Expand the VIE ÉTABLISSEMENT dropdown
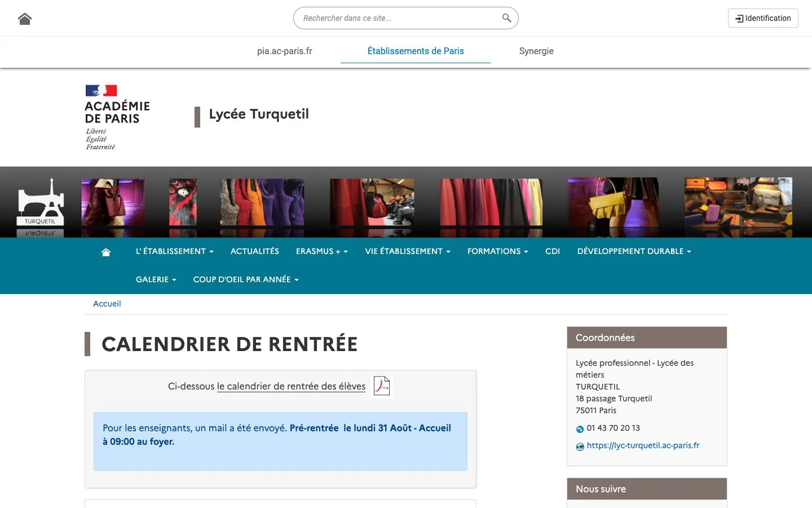 (x=408, y=251)
